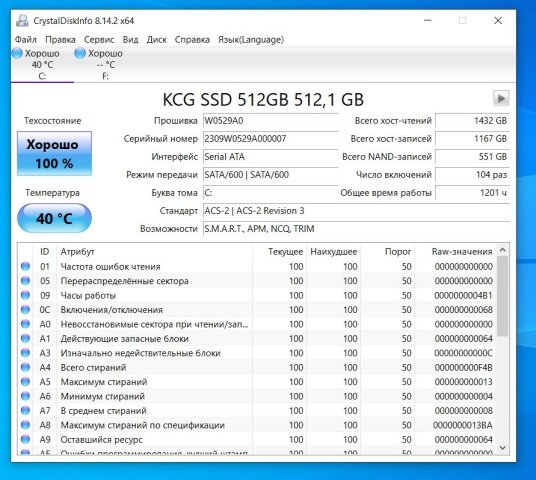Screen dimensions: 536x480
Task: Click status orb for attribute A6
Action: click(25, 396)
